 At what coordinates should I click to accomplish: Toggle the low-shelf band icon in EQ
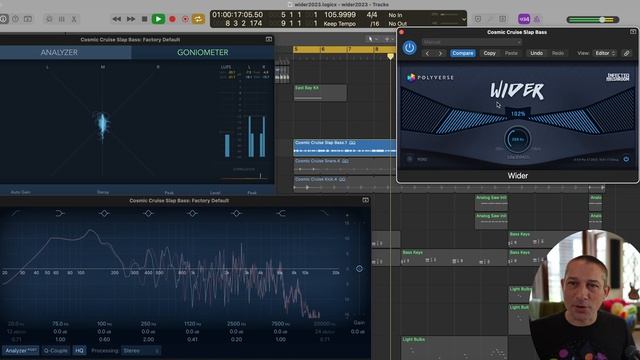click(x=60, y=213)
